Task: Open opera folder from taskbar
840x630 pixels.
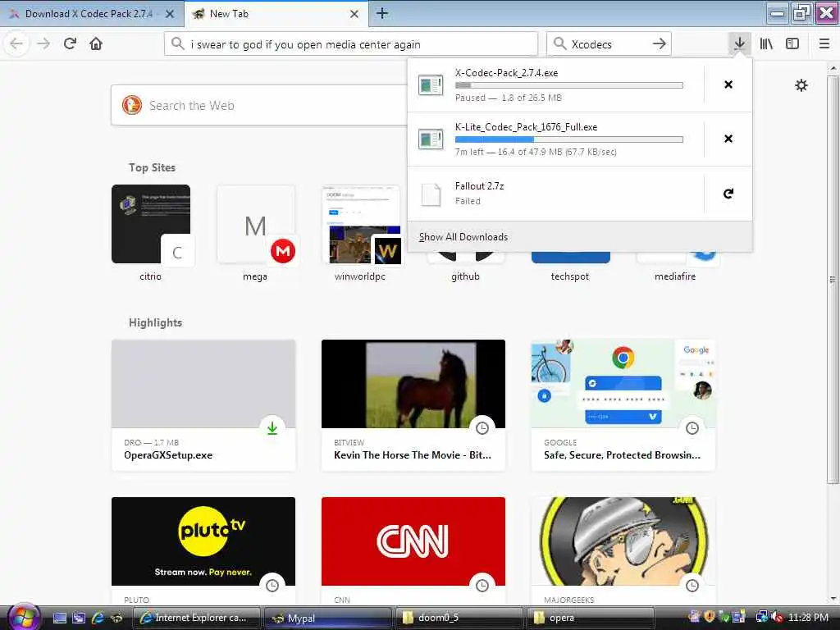Action: [591, 618]
